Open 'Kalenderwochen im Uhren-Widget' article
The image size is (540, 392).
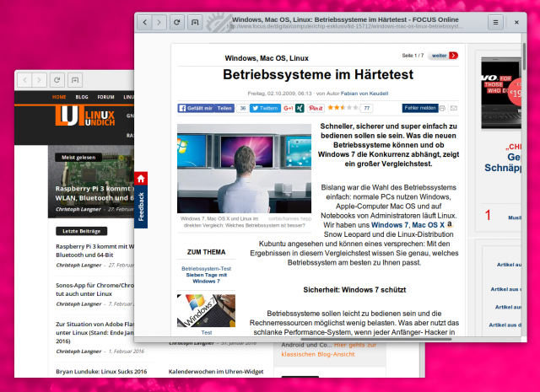pyautogui.click(x=216, y=372)
